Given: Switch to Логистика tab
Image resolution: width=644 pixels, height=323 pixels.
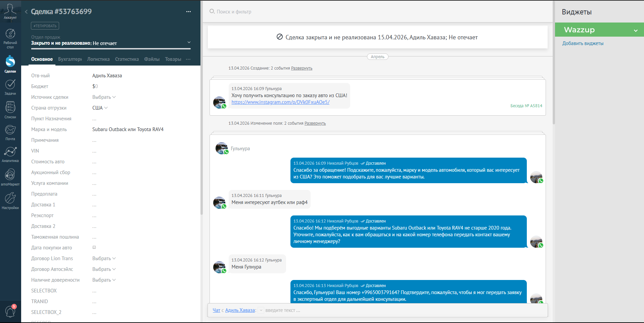Looking at the screenshot, I should point(98,59).
